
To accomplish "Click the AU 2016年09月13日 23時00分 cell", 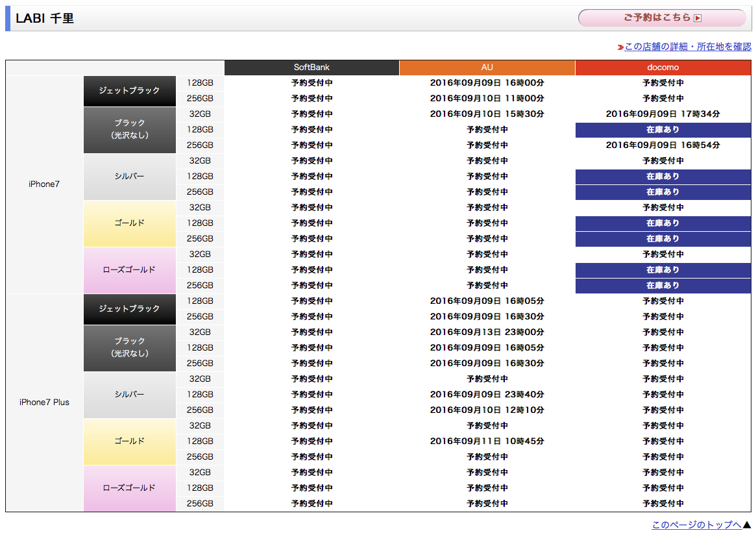I will pos(487,332).
